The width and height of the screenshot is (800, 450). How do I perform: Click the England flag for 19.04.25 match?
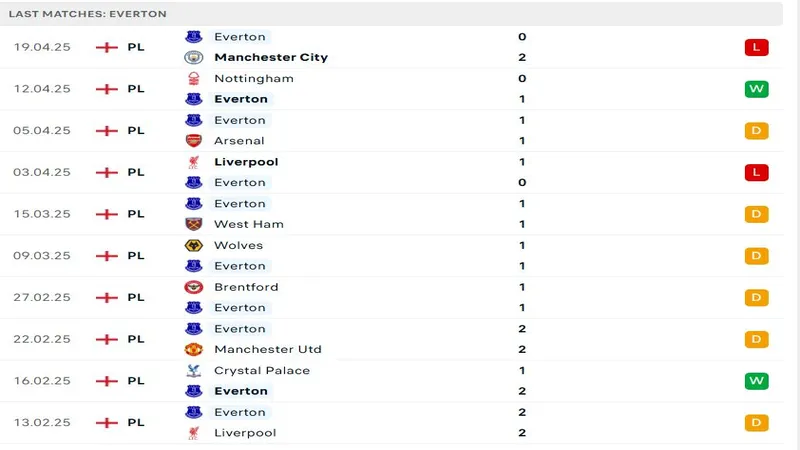tap(106, 47)
